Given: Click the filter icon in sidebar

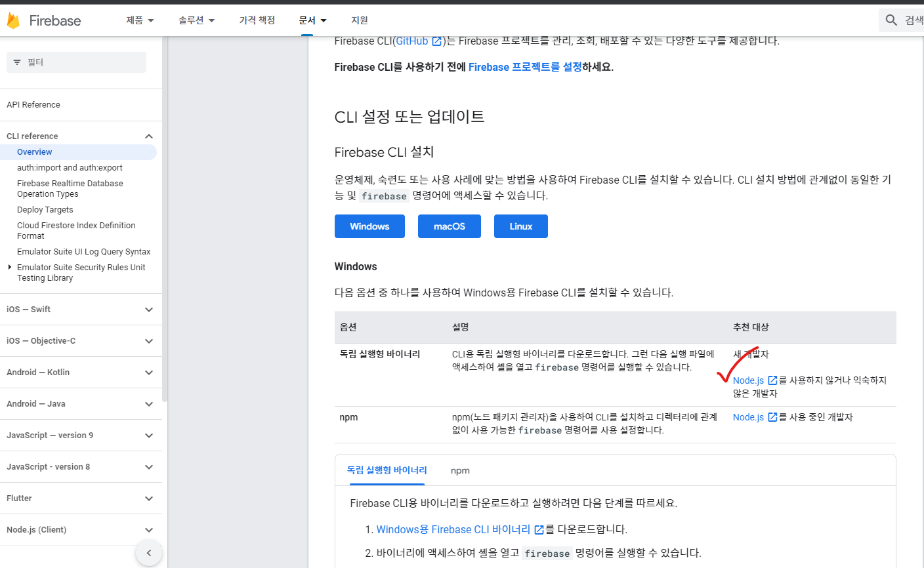Looking at the screenshot, I should click(x=17, y=62).
